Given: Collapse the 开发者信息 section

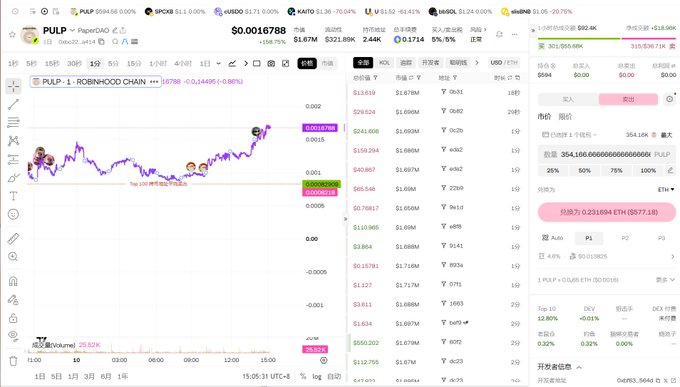Looking at the screenshot, I should point(579,367).
